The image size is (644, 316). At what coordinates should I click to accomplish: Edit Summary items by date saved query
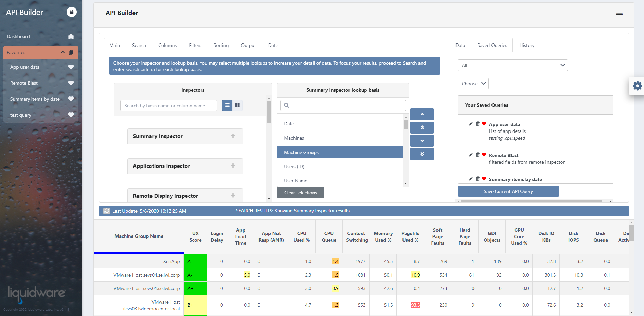pyautogui.click(x=471, y=179)
